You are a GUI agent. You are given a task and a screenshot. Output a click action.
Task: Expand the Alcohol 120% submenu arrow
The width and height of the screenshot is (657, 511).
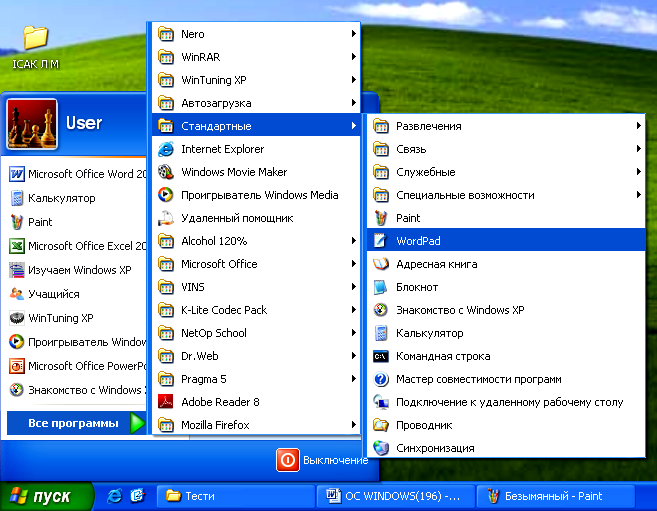[x=354, y=241]
